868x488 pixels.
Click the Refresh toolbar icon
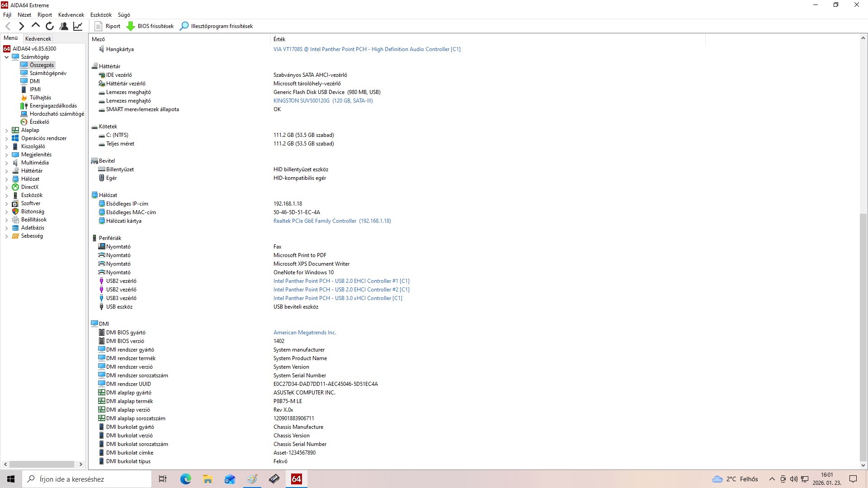coord(50,26)
